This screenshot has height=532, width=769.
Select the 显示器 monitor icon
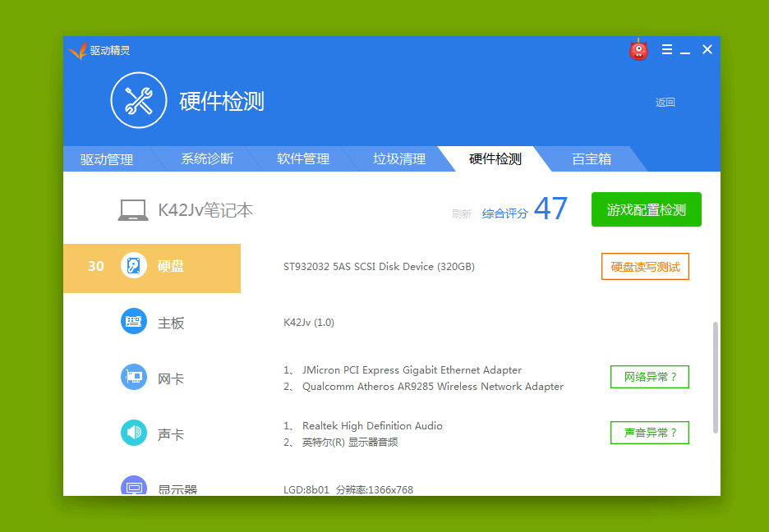[134, 486]
